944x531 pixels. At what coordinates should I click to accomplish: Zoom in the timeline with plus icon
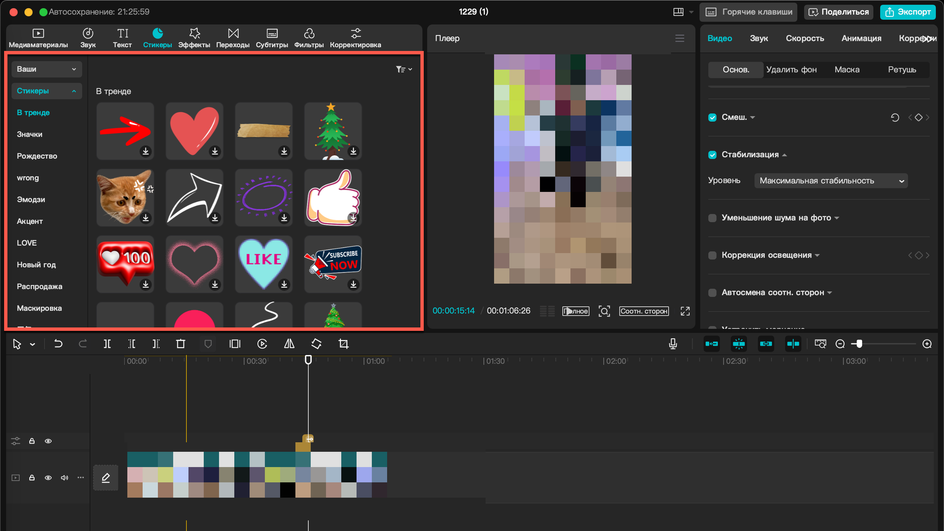click(927, 344)
